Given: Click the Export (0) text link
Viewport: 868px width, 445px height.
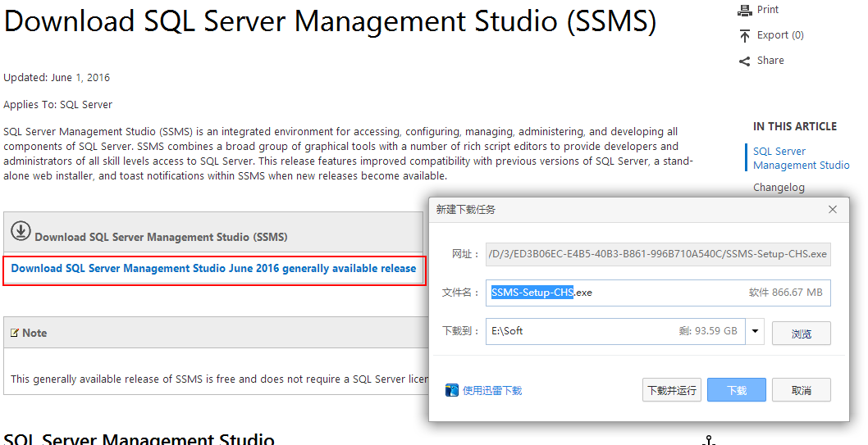Looking at the screenshot, I should point(780,35).
